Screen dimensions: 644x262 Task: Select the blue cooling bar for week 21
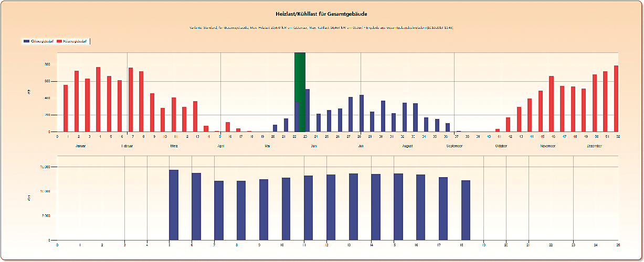(286, 125)
